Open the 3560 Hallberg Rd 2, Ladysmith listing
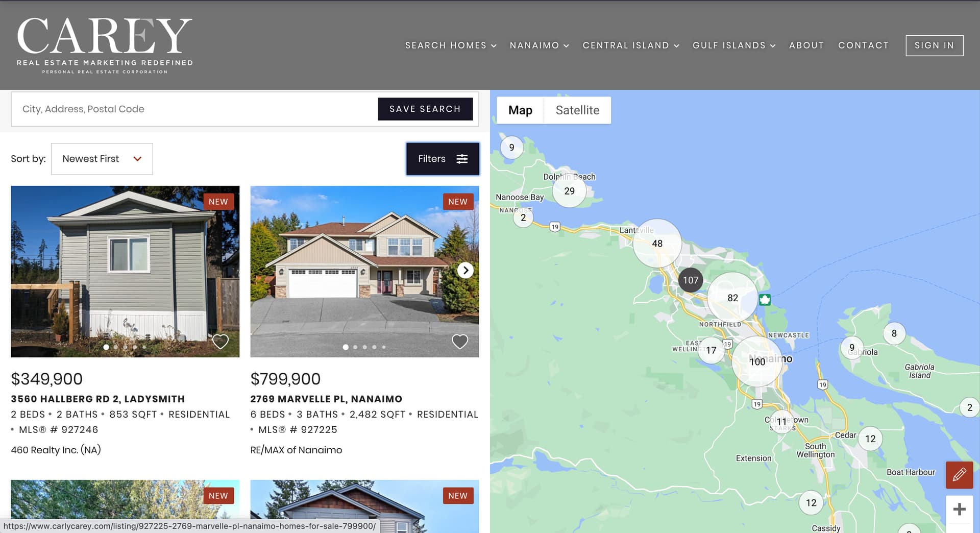Image resolution: width=980 pixels, height=533 pixels. pos(98,399)
